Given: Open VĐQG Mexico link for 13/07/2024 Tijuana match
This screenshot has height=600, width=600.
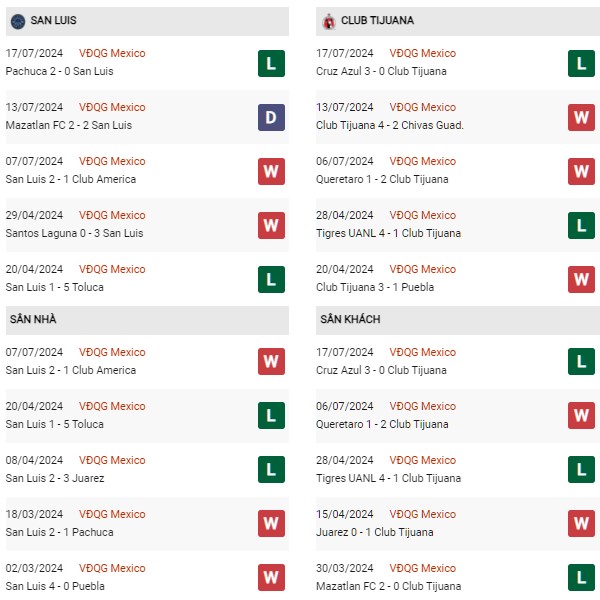Looking at the screenshot, I should click(x=422, y=107).
